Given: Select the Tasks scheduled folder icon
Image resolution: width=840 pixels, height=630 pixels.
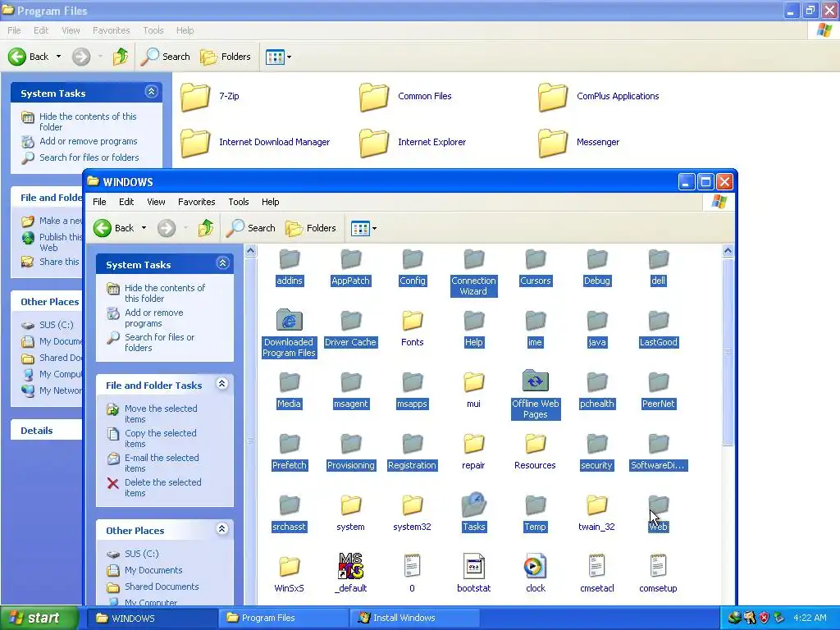Looking at the screenshot, I should [x=473, y=504].
